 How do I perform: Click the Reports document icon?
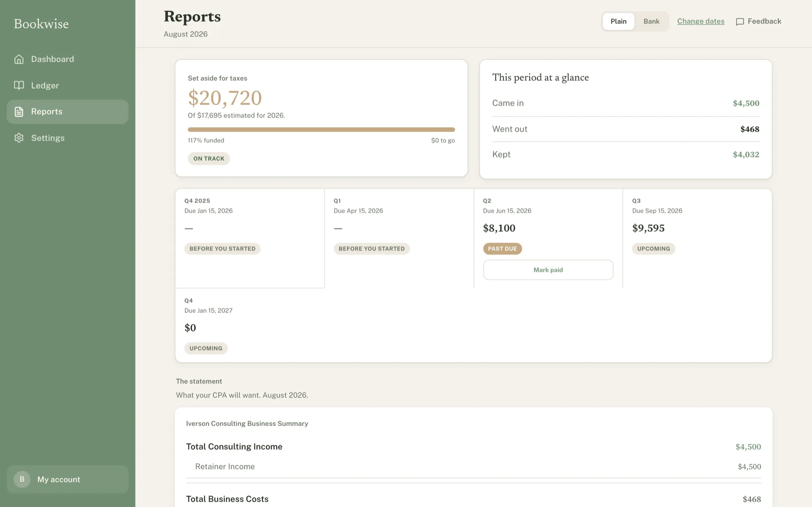[x=19, y=112]
